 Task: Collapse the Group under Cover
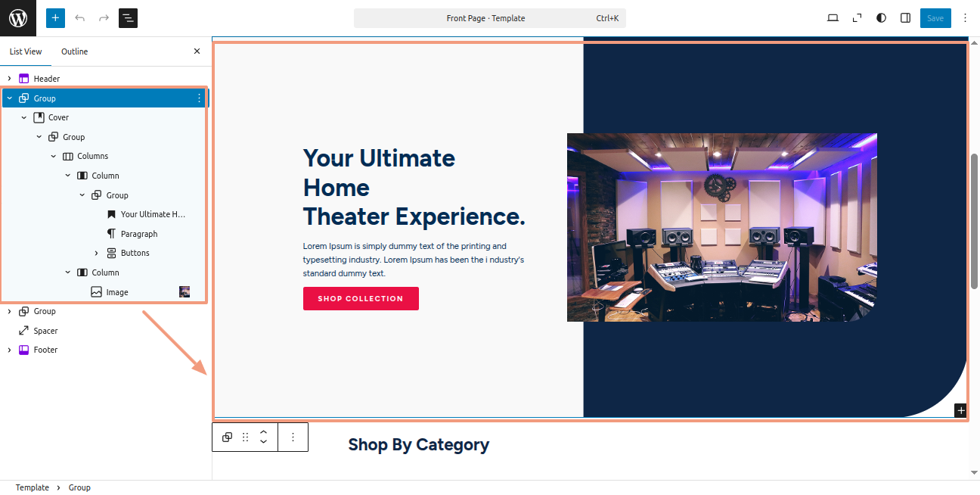[39, 137]
